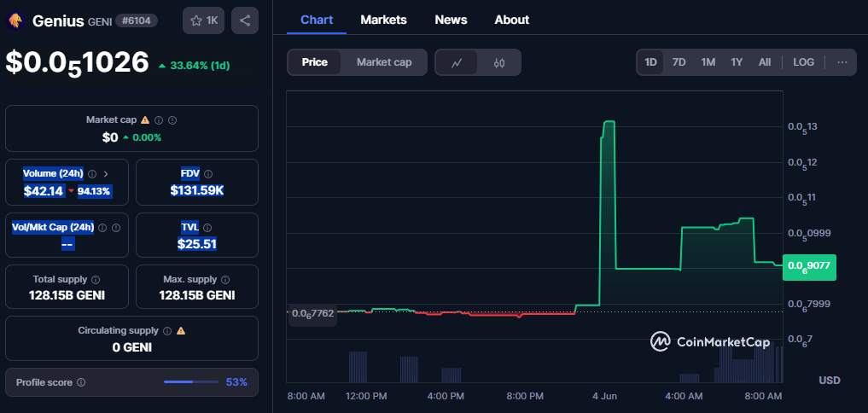Click the Total supply info icon

tap(96, 280)
